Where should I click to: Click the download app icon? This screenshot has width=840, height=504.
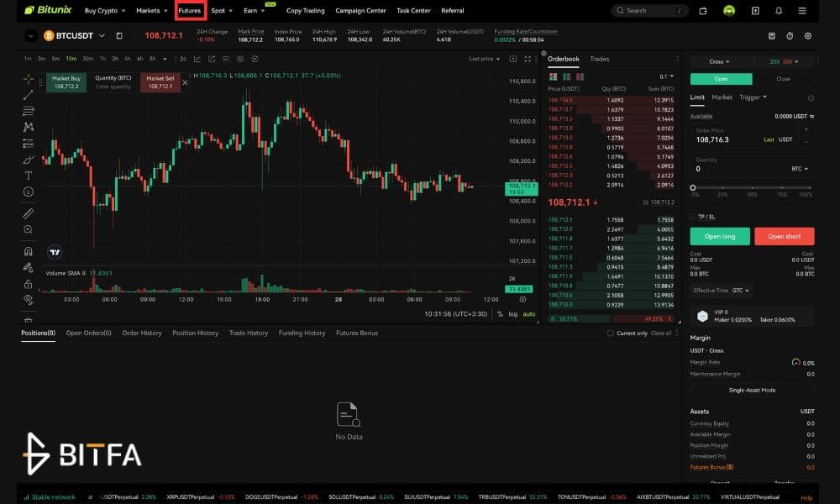pos(755,11)
